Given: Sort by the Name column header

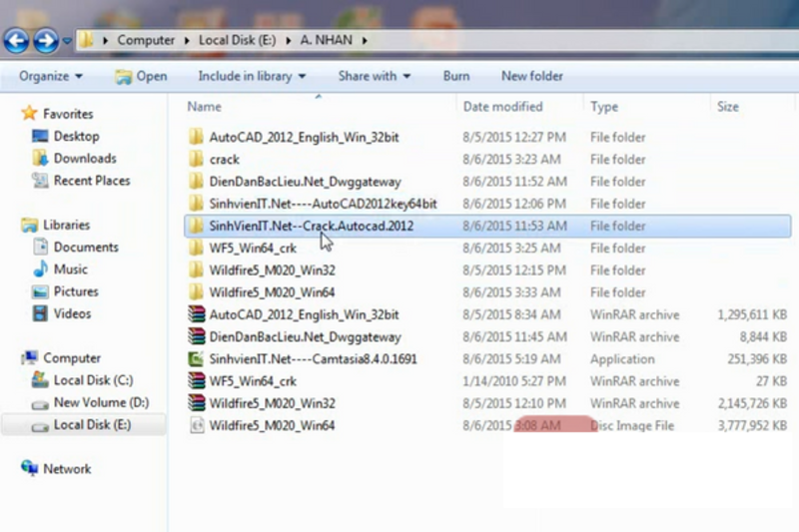Looking at the screenshot, I should tap(204, 107).
